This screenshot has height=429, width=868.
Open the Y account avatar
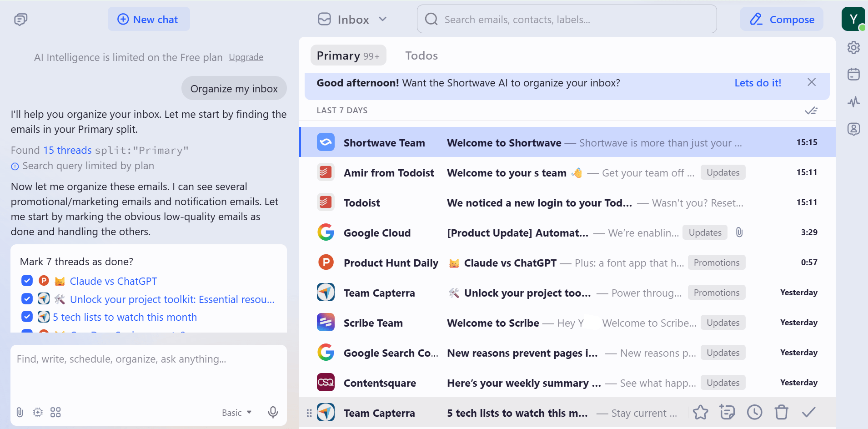click(853, 19)
